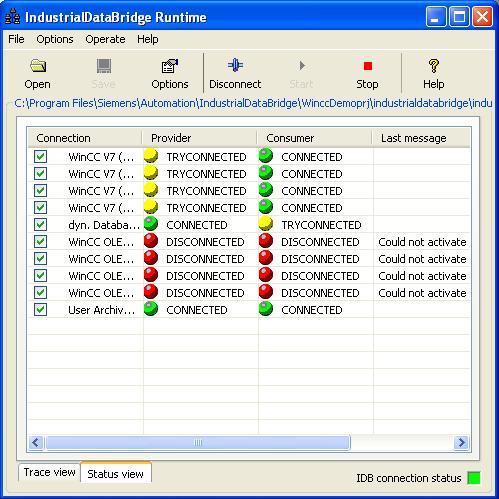Click the IndustrialDataBridge icon in the title bar
This screenshot has width=499, height=499.
[13, 17]
